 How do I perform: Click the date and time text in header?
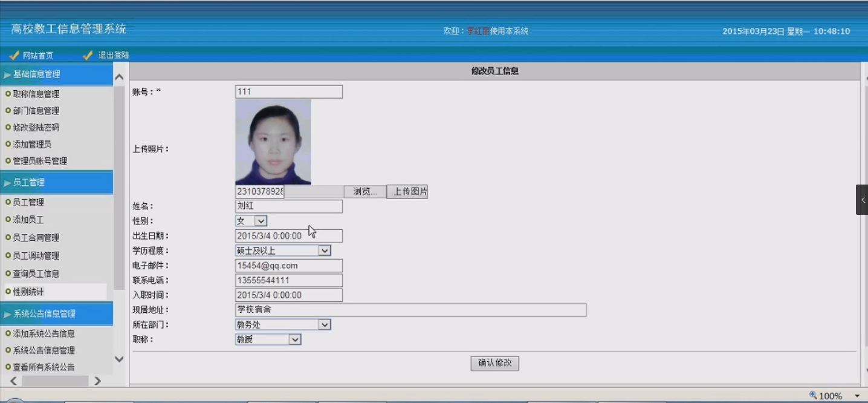tap(786, 31)
